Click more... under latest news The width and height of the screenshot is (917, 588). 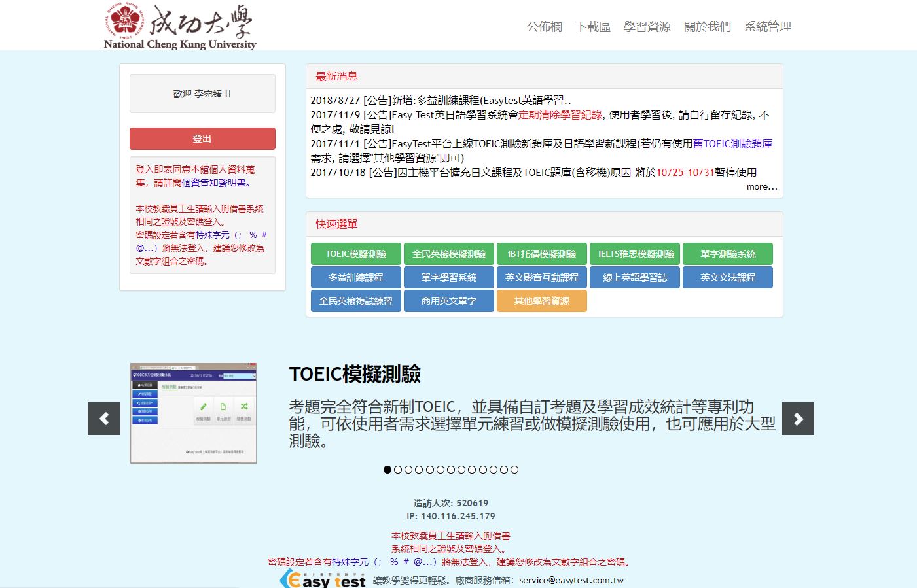tap(762, 187)
